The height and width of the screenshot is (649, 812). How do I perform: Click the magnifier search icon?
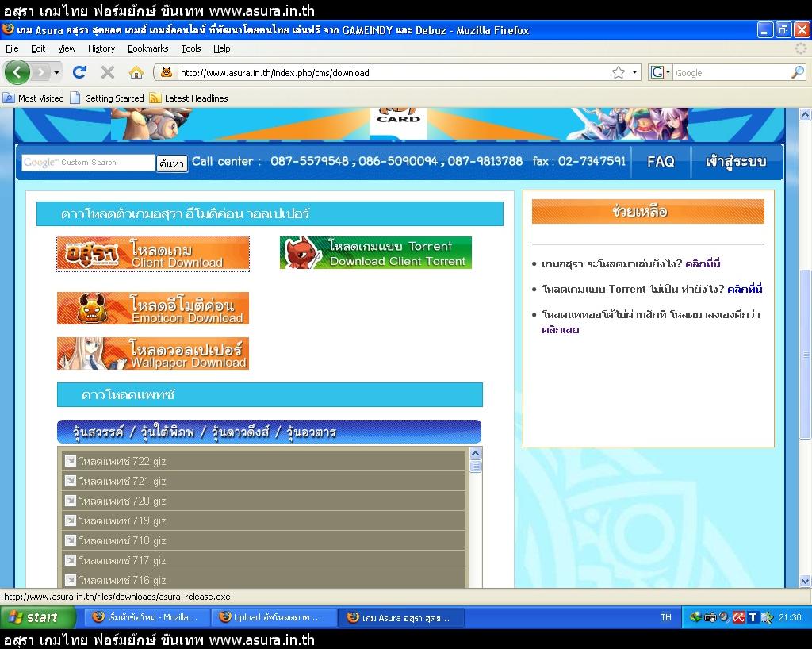798,72
